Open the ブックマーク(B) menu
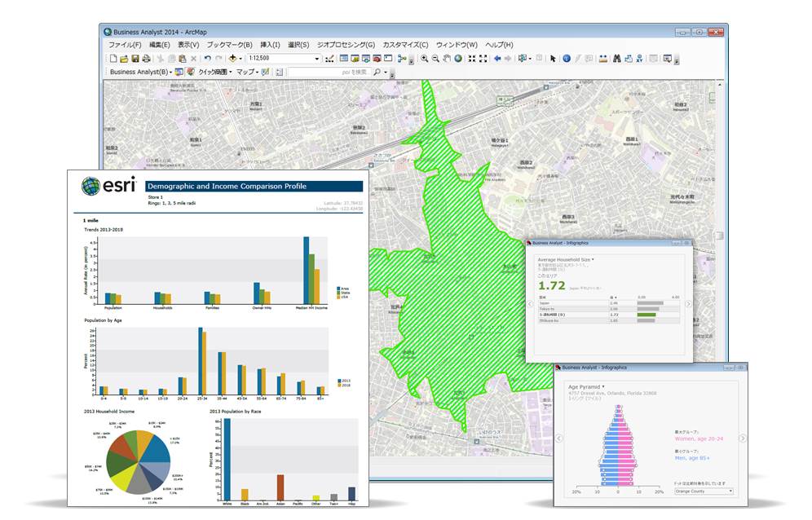This screenshot has width=812, height=520. [x=229, y=45]
